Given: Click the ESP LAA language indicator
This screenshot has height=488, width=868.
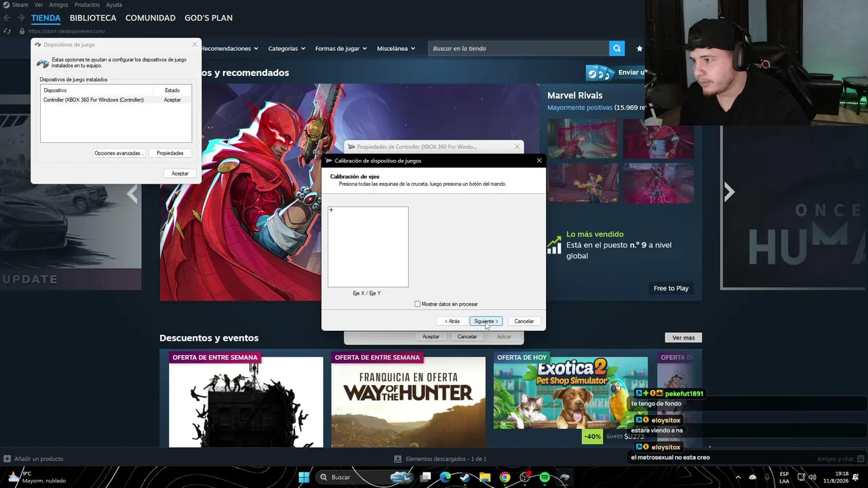Looking at the screenshot, I should [785, 477].
